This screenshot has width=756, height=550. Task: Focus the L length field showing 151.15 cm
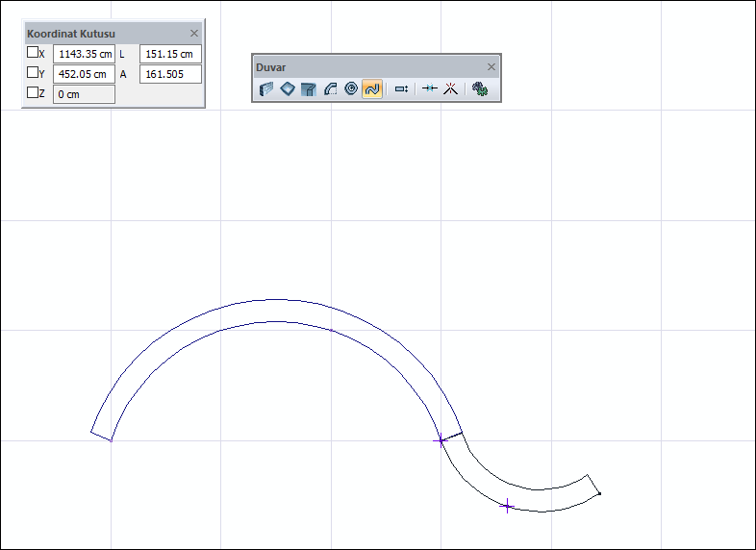point(170,54)
